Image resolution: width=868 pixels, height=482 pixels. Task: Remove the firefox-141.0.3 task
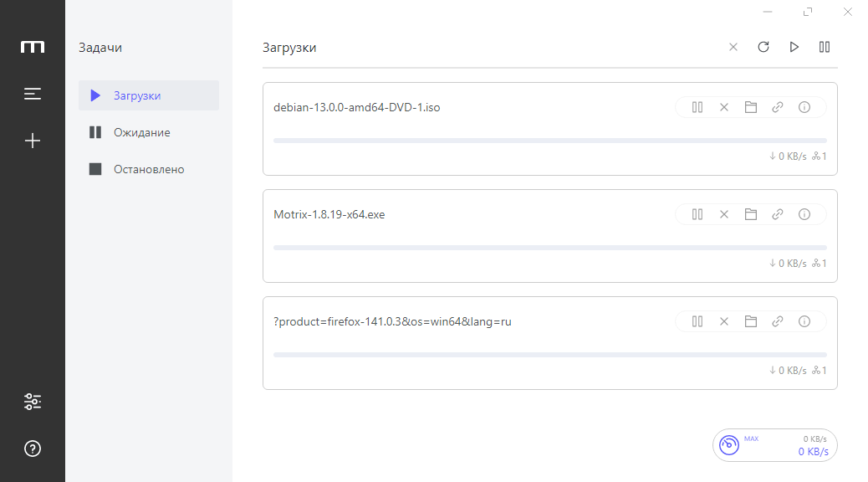724,321
